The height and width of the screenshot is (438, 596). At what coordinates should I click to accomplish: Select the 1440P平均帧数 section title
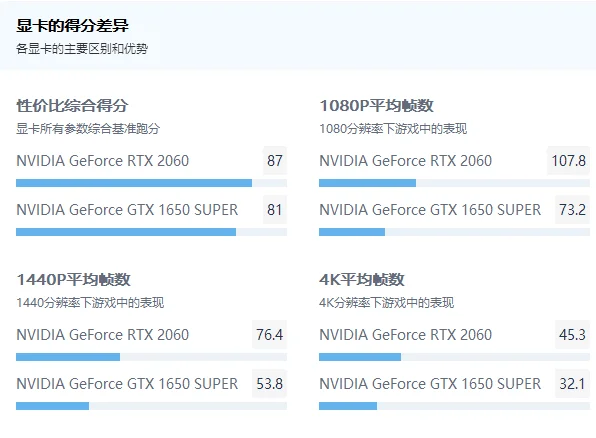point(73,280)
